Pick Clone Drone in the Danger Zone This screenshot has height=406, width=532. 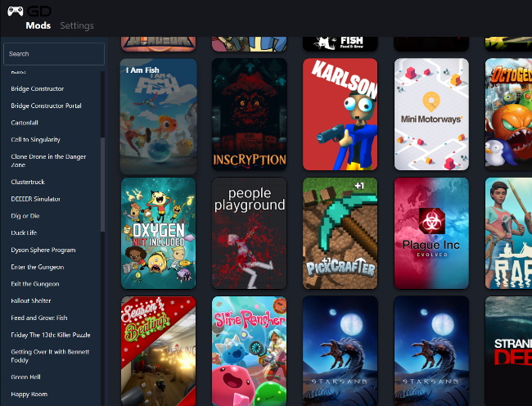pos(48,160)
